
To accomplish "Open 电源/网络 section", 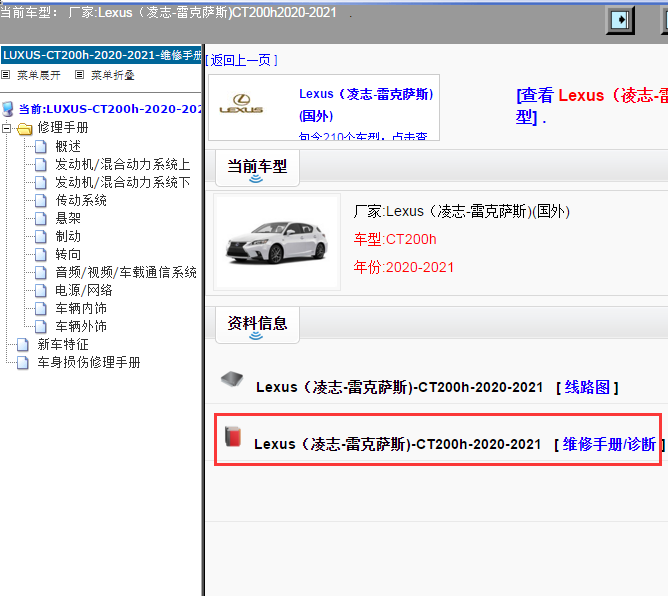I will [84, 291].
